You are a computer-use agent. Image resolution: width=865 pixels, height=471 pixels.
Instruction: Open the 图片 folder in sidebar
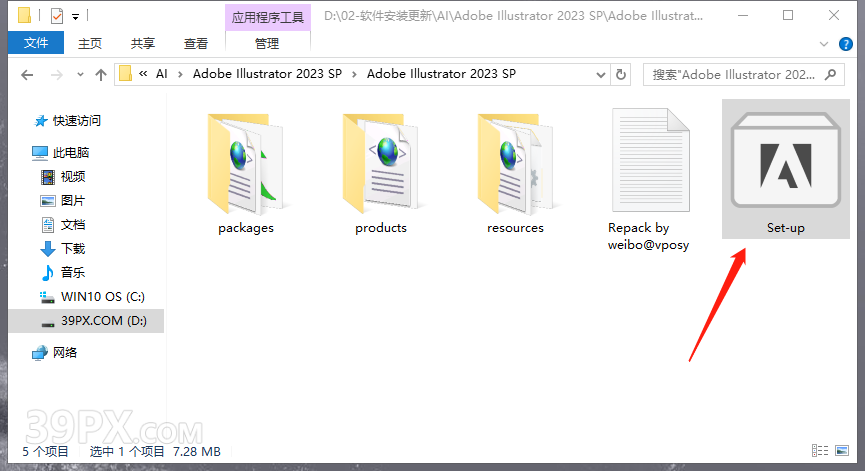(x=63, y=201)
